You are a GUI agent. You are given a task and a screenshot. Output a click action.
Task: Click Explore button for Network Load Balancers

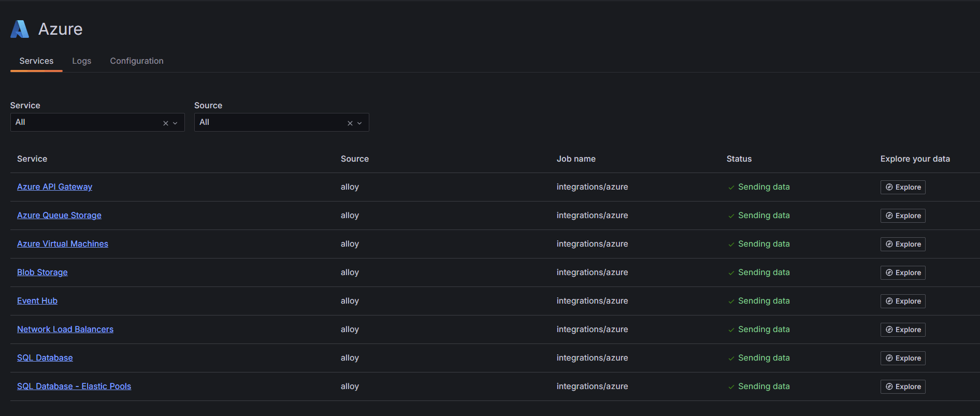pos(903,329)
